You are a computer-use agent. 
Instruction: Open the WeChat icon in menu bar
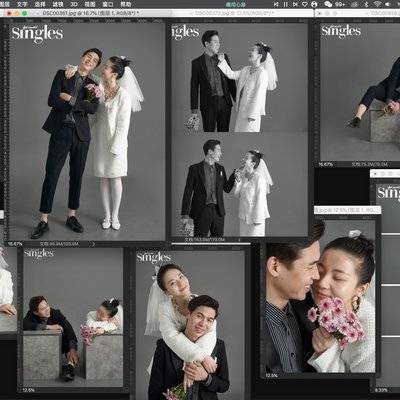(328, 4)
